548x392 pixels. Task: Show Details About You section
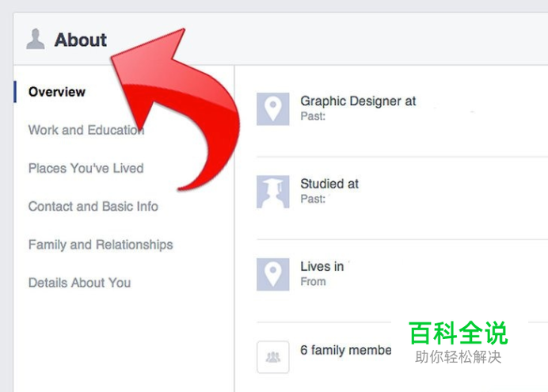pyautogui.click(x=79, y=283)
